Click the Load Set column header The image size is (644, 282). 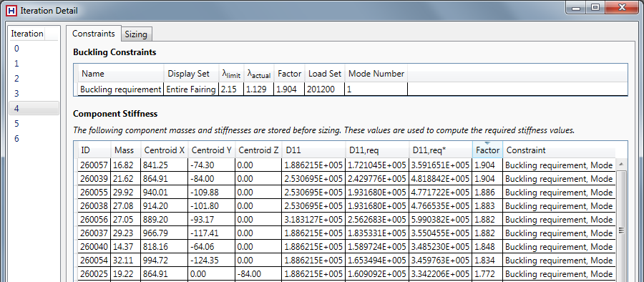click(x=324, y=74)
